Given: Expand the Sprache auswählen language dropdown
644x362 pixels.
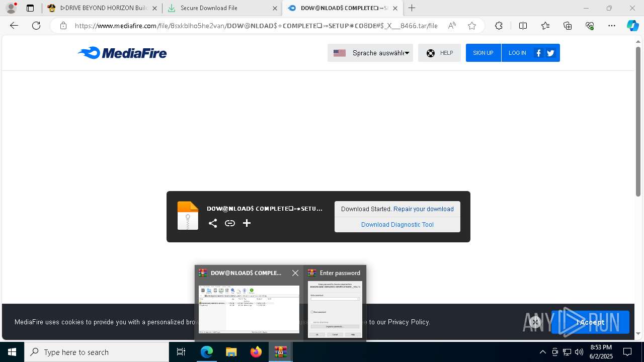Looking at the screenshot, I should pyautogui.click(x=370, y=53).
